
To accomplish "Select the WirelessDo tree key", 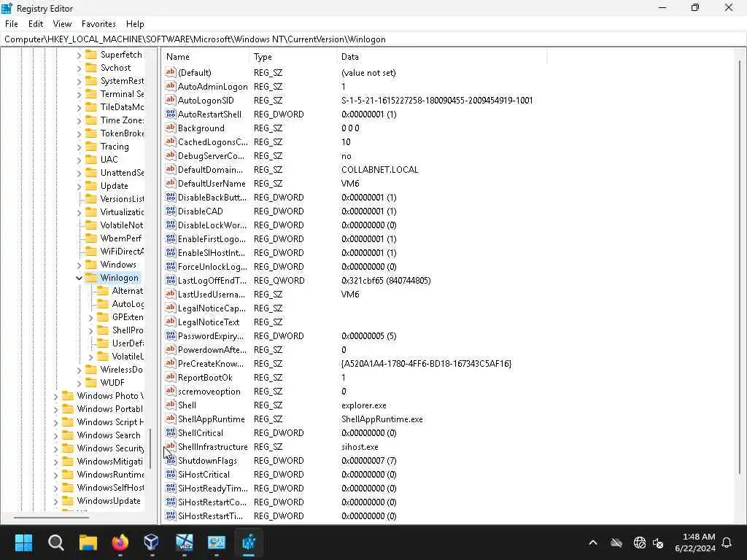I will tap(121, 370).
